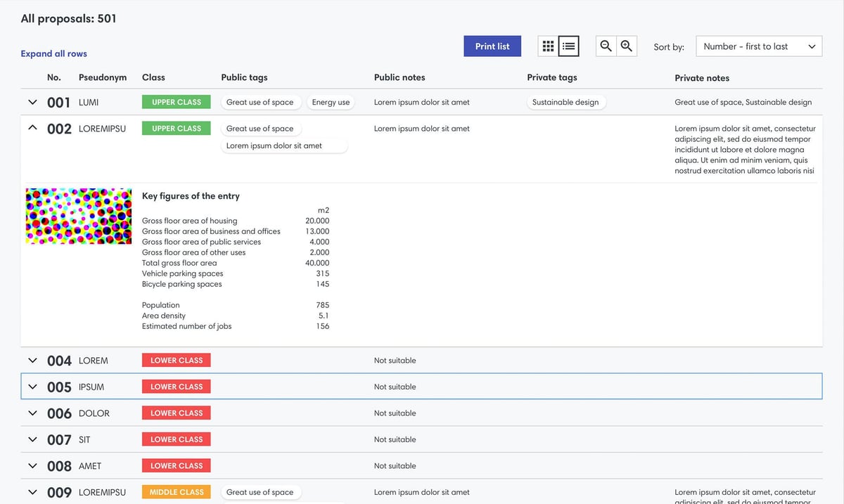This screenshot has width=844, height=504.
Task: Switch to list view icon
Action: [x=568, y=46]
